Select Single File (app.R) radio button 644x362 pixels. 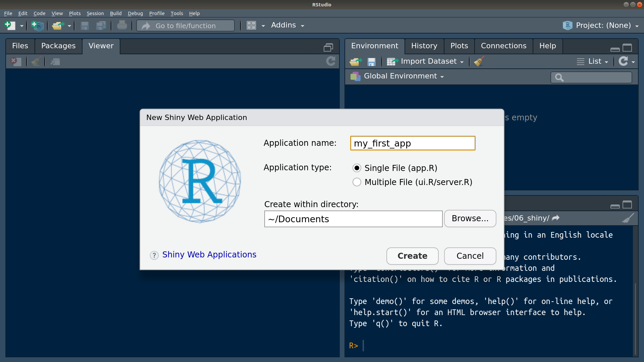pyautogui.click(x=357, y=168)
